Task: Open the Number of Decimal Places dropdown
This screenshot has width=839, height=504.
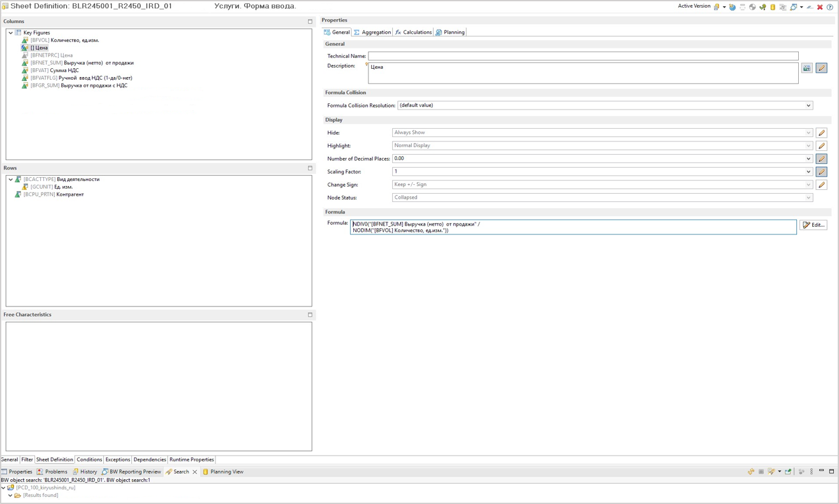Action: pos(808,159)
